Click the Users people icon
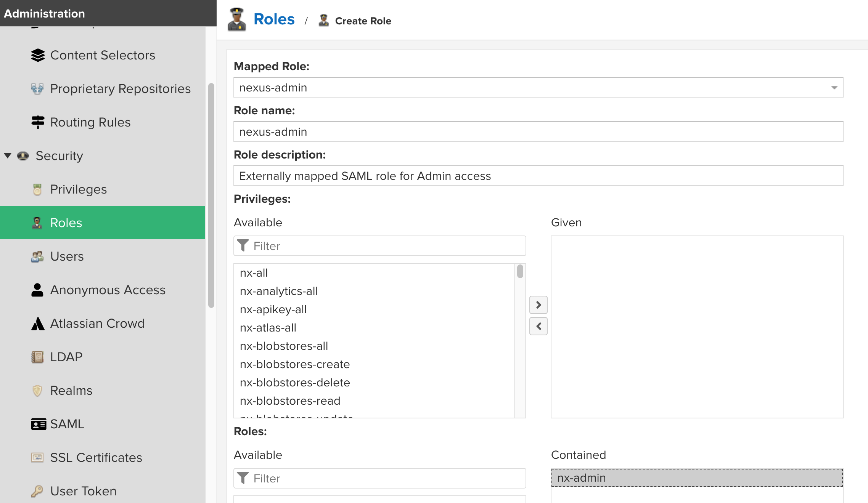This screenshot has width=868, height=503. 37,256
